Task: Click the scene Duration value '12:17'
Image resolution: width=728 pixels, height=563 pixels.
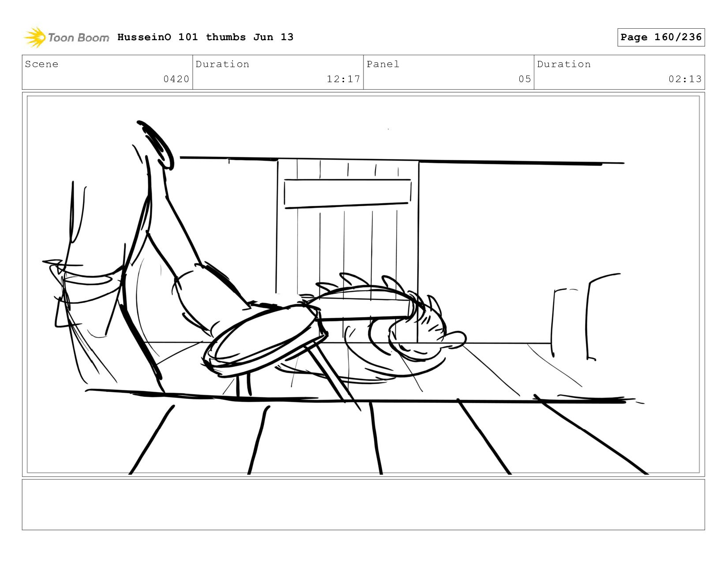Action: pyautogui.click(x=343, y=79)
